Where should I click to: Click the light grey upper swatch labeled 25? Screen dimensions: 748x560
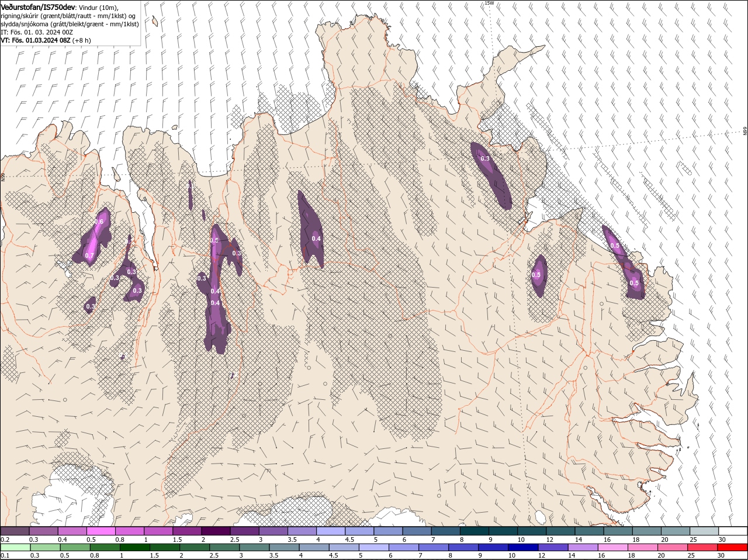(x=705, y=531)
